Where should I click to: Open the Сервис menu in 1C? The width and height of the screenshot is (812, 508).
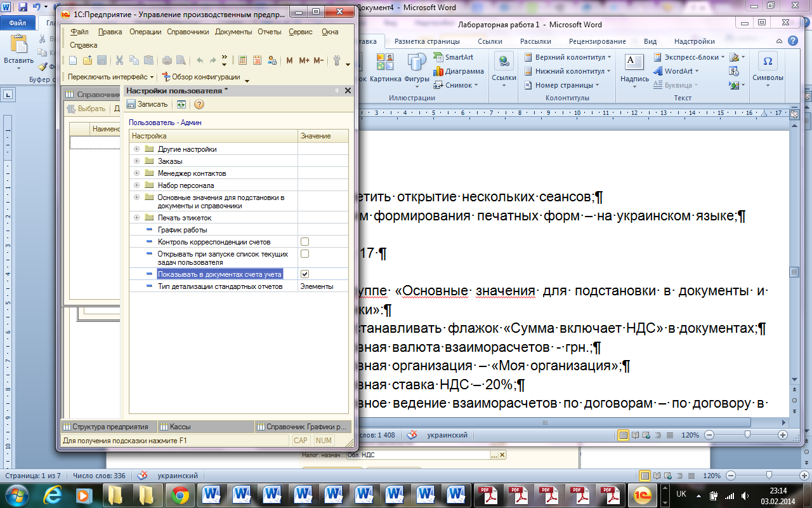pos(300,32)
